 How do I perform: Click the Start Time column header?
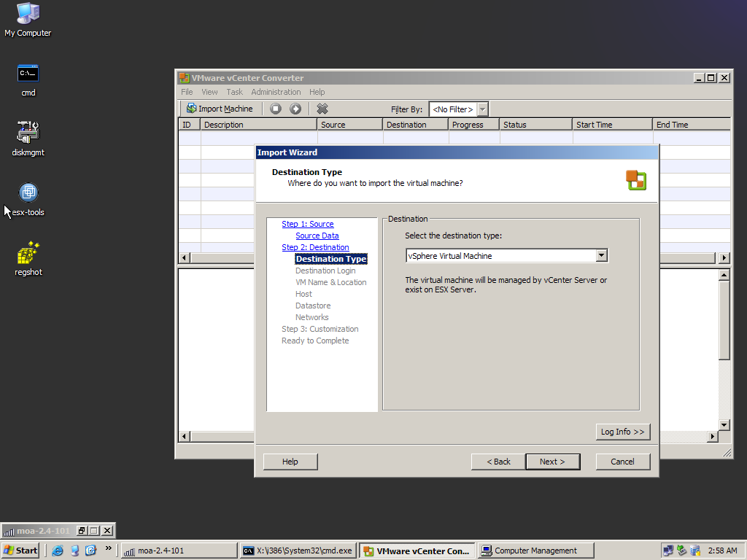pyautogui.click(x=612, y=125)
